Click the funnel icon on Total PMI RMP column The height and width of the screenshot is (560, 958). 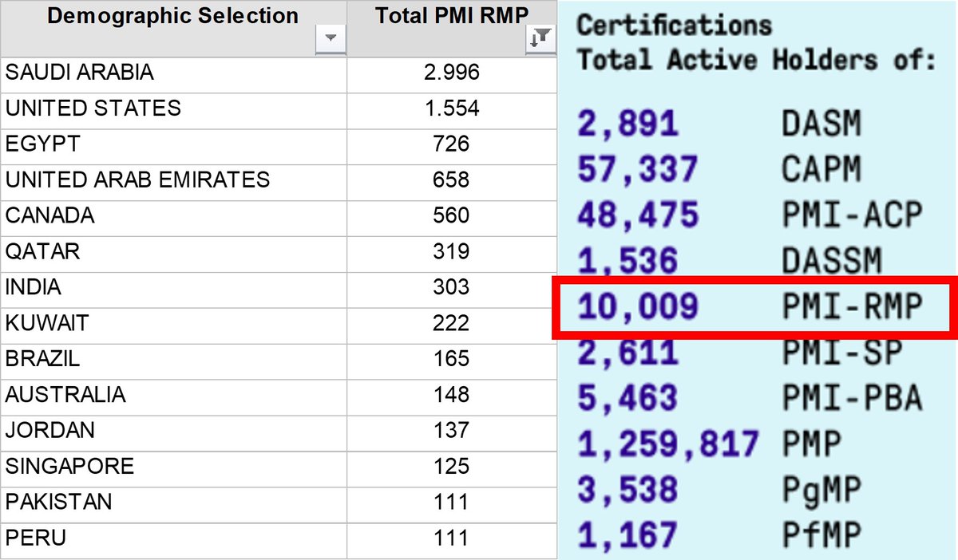[x=541, y=37]
